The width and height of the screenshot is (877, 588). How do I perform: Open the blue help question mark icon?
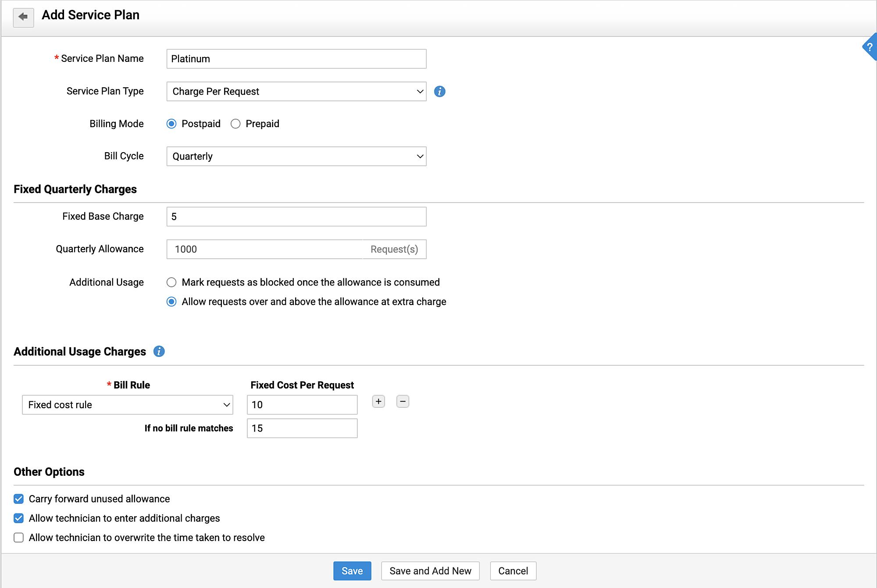pos(870,47)
